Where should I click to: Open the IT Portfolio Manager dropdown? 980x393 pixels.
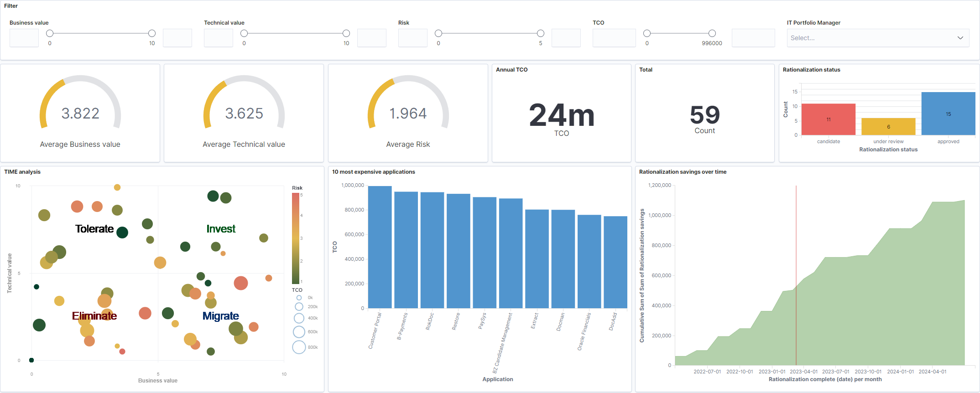pos(878,38)
